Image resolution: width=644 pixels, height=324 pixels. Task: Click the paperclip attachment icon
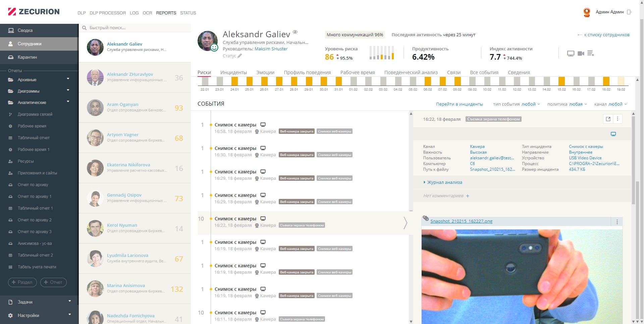click(x=426, y=218)
